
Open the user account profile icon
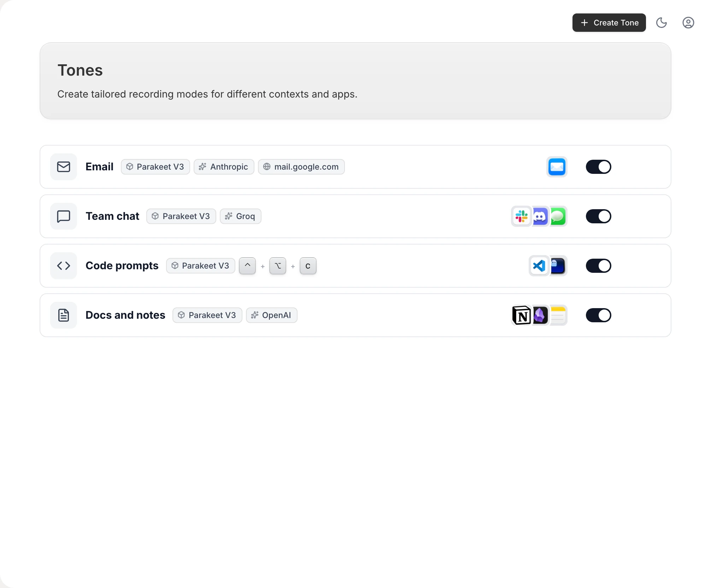point(688,23)
